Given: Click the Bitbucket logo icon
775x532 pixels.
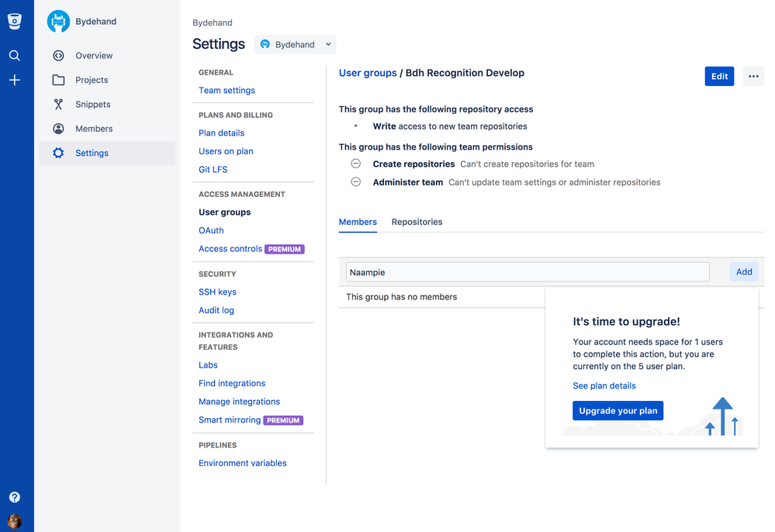Looking at the screenshot, I should click(x=14, y=22).
